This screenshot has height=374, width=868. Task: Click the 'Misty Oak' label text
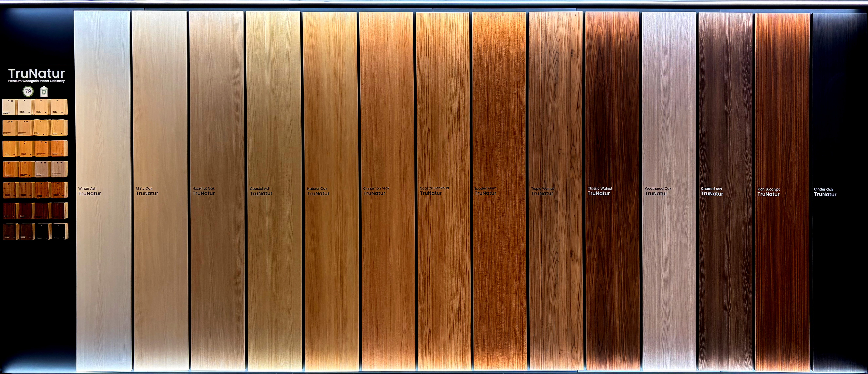(x=144, y=189)
